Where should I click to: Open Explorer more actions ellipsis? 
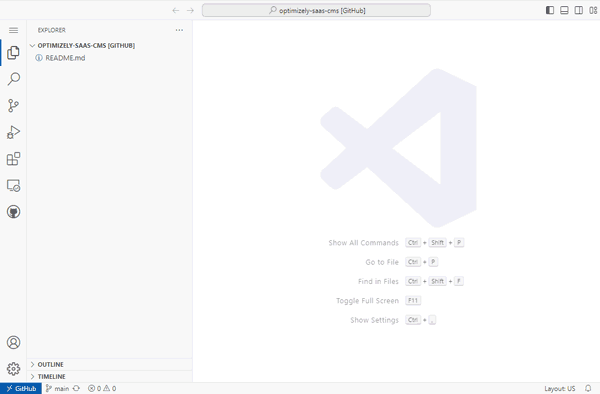click(x=179, y=30)
